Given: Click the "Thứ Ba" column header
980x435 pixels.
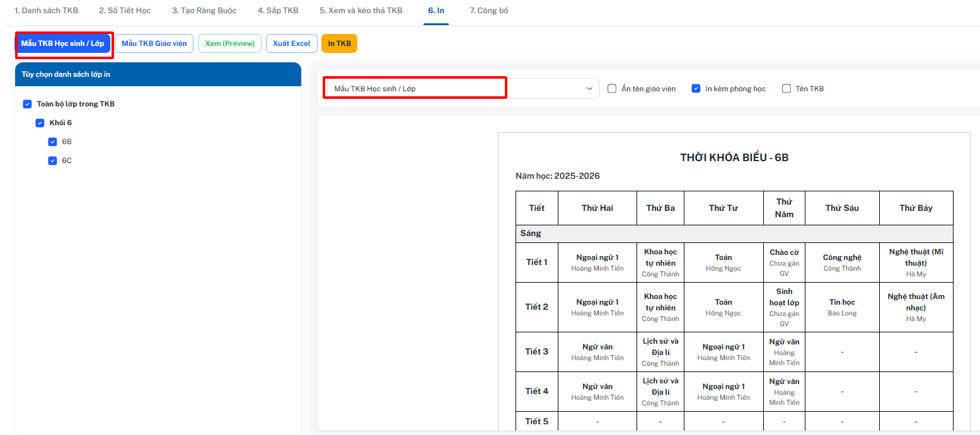Looking at the screenshot, I should (x=660, y=208).
